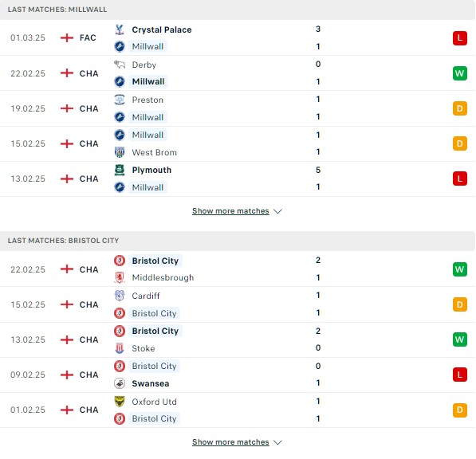476x459 pixels.
Task: Click England flag beside FAC competition
Action: point(67,38)
